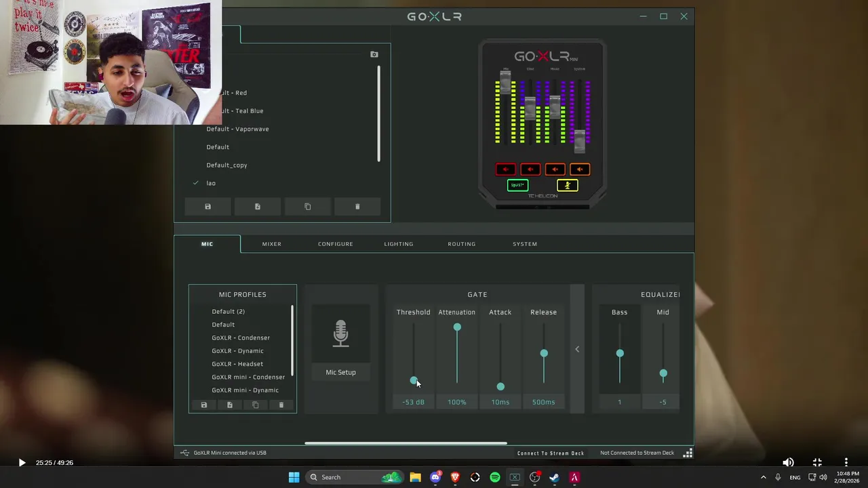The width and height of the screenshot is (868, 488).
Task: Open the System tab
Action: pos(525,244)
